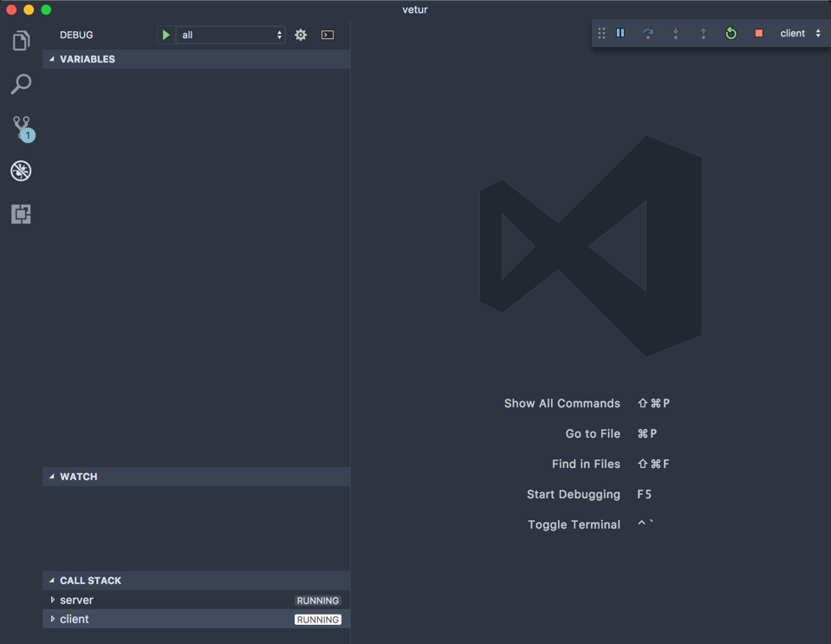Click Step Into in debug toolbar
The image size is (831, 644).
[676, 34]
